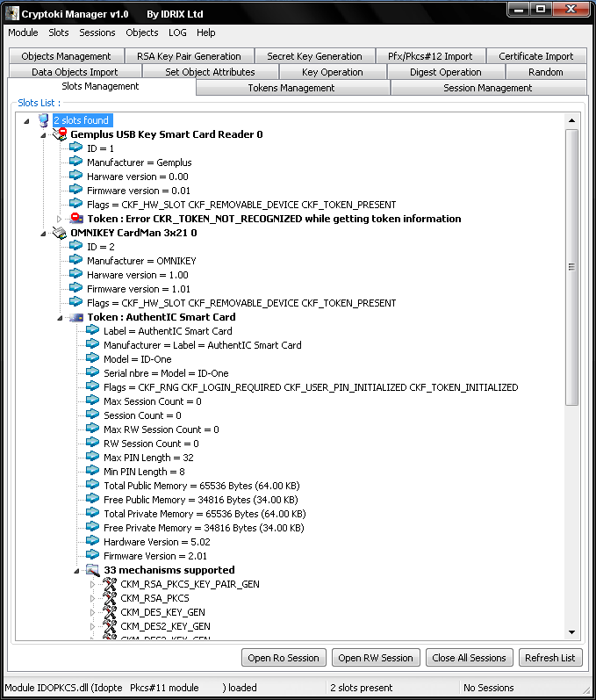
Task: Click the arrow icon beside 'Total Public Memory'
Action: pos(92,484)
